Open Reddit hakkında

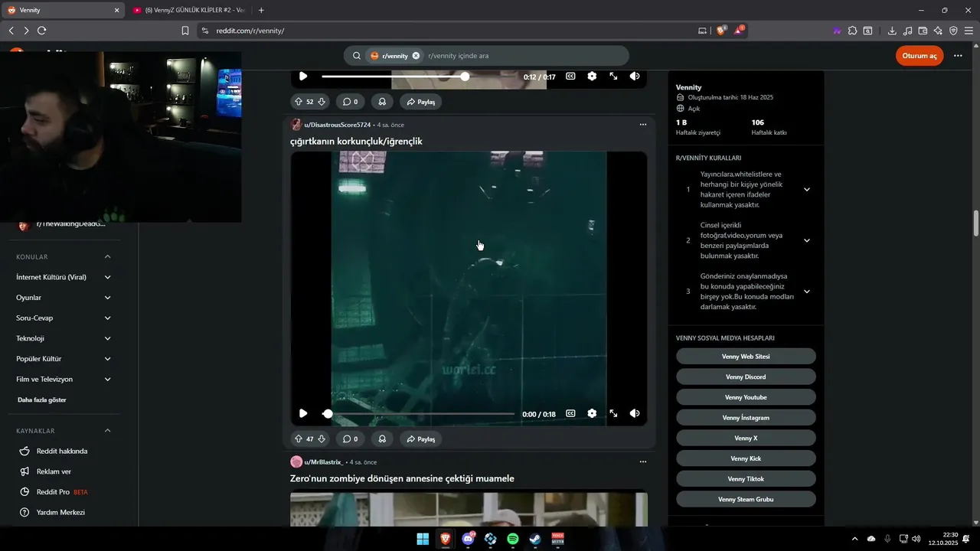(64, 452)
